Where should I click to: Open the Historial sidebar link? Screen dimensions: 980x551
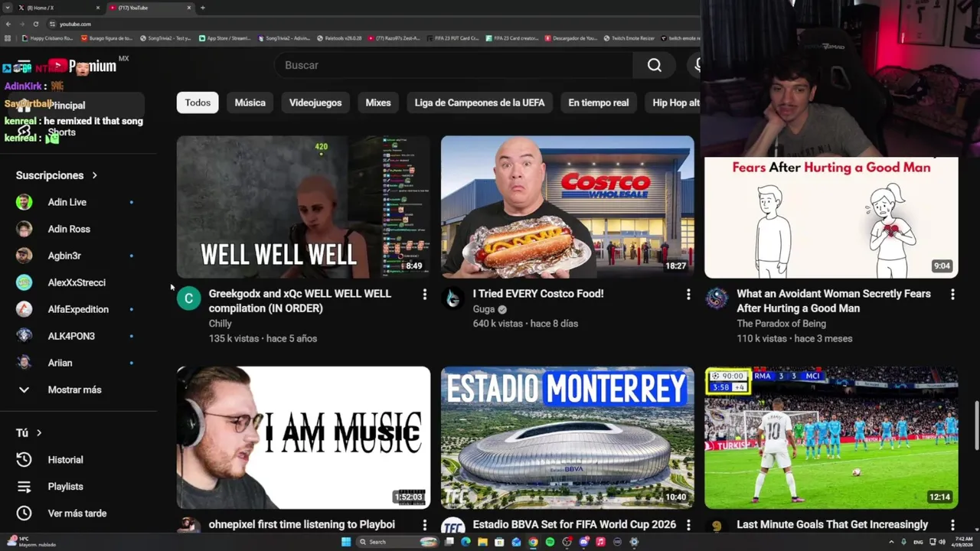(x=65, y=460)
